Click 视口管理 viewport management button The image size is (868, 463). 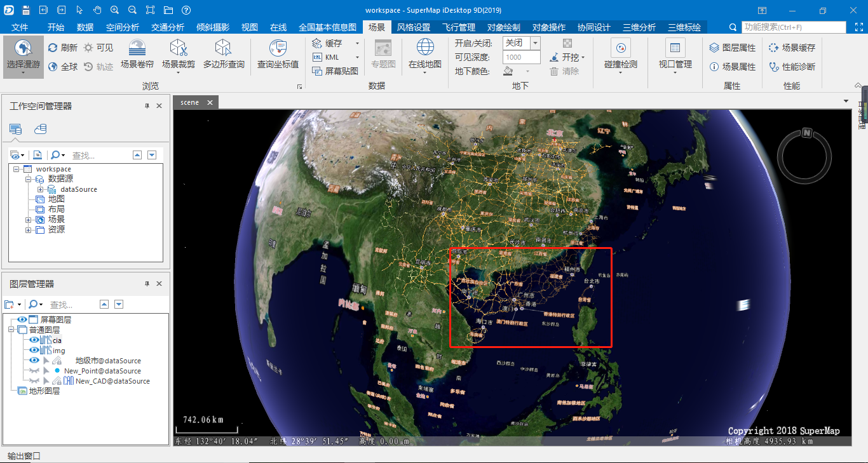click(x=675, y=56)
